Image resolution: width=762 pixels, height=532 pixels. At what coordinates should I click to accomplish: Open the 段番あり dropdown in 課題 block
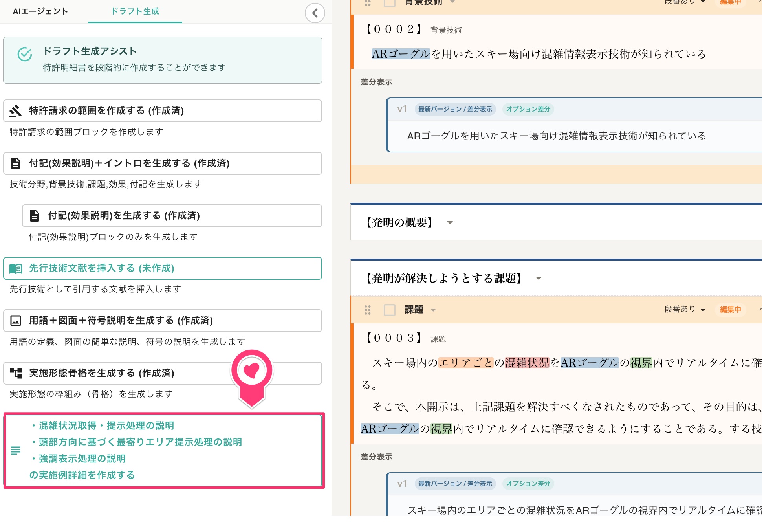pos(685,310)
